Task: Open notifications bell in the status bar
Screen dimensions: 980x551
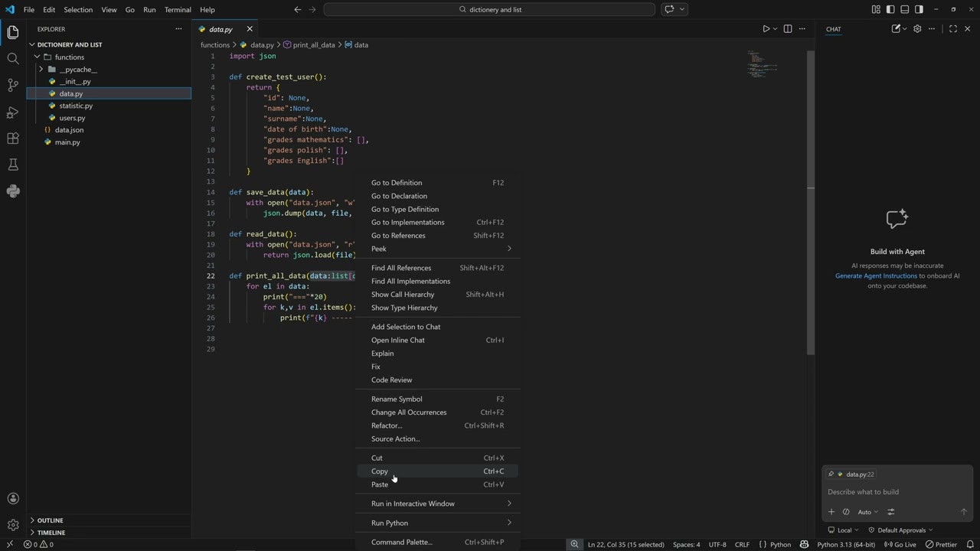Action: (x=970, y=545)
